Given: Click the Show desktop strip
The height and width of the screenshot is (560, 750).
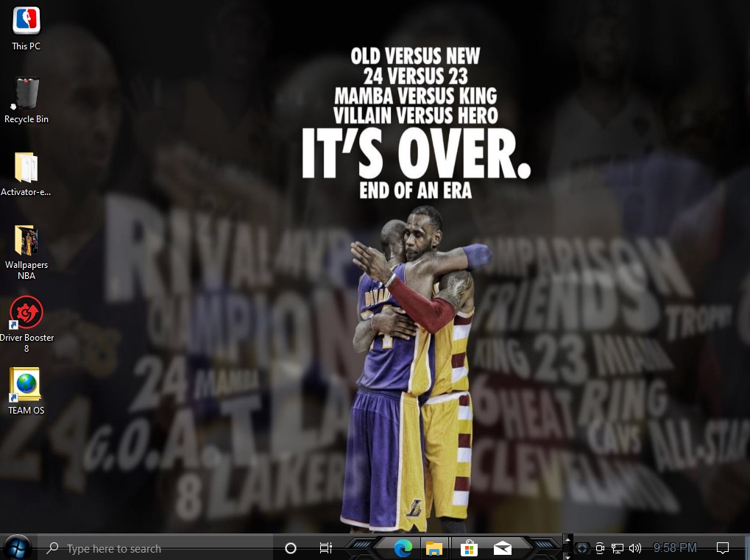Looking at the screenshot, I should (x=747, y=548).
